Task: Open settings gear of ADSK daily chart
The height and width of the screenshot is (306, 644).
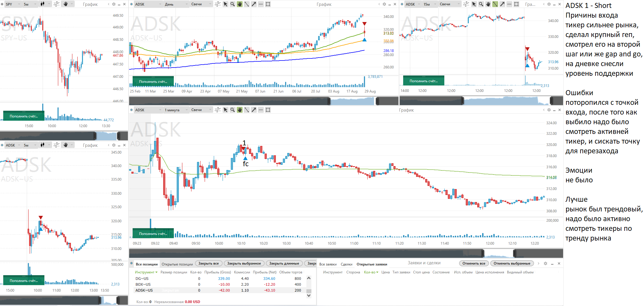Action: tap(384, 4)
